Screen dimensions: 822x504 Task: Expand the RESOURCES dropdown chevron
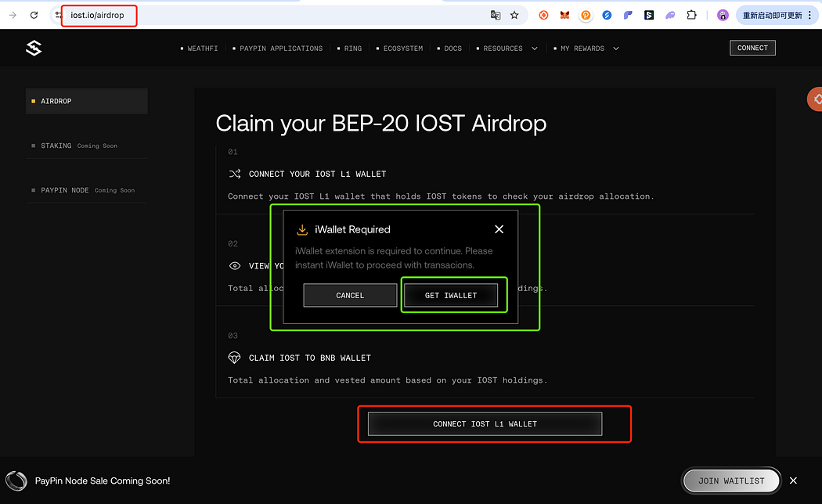(535, 49)
